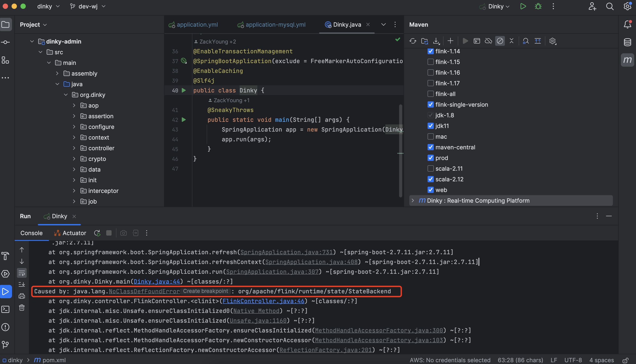Click the Debug Dinky bug icon

point(538,6)
